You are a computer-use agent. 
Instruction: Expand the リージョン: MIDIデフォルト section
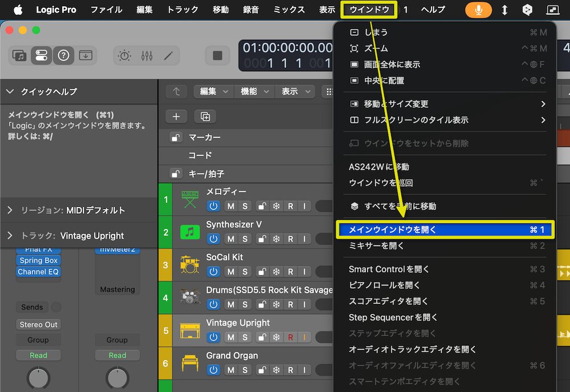(10, 210)
